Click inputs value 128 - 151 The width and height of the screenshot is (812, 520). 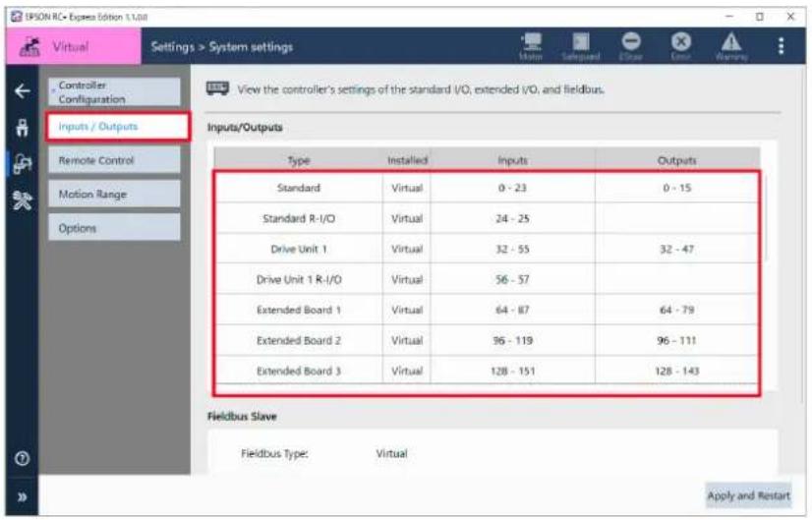click(x=512, y=371)
